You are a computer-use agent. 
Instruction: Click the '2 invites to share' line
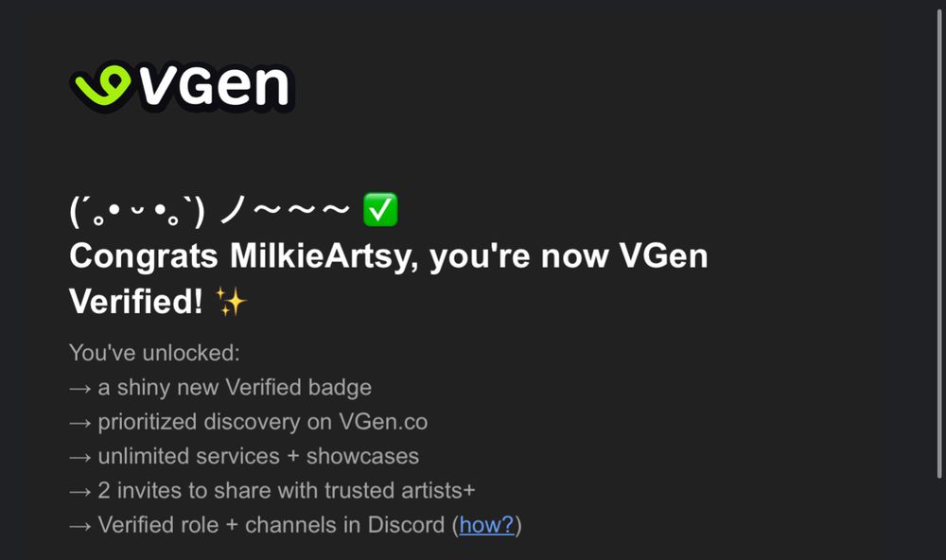pos(287,491)
